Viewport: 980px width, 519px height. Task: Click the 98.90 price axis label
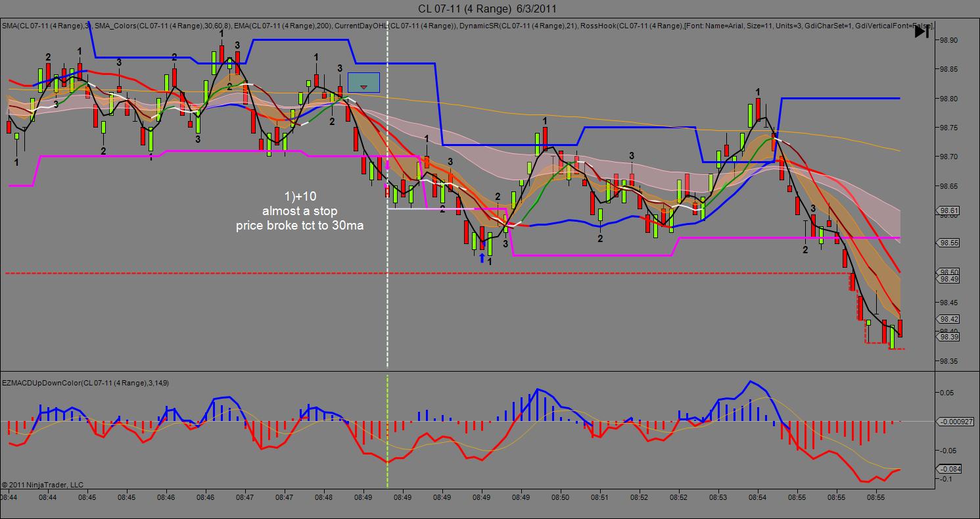click(948, 40)
